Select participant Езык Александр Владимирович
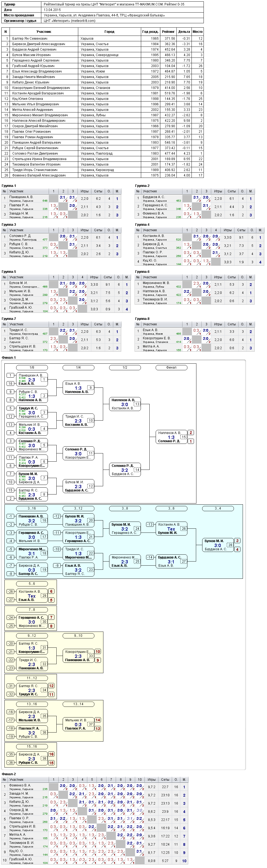The width and height of the screenshot is (267, 868). click(37, 71)
